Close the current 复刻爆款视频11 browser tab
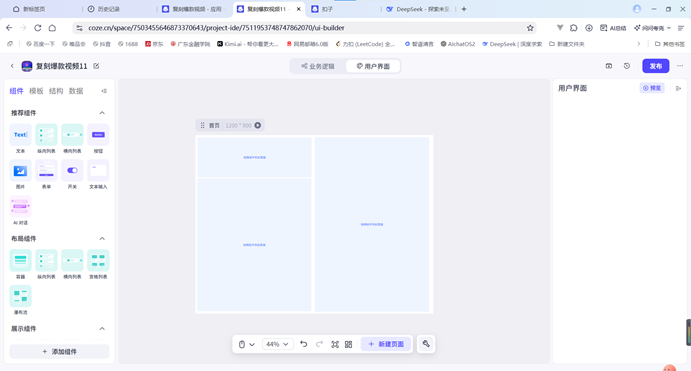 coord(298,9)
